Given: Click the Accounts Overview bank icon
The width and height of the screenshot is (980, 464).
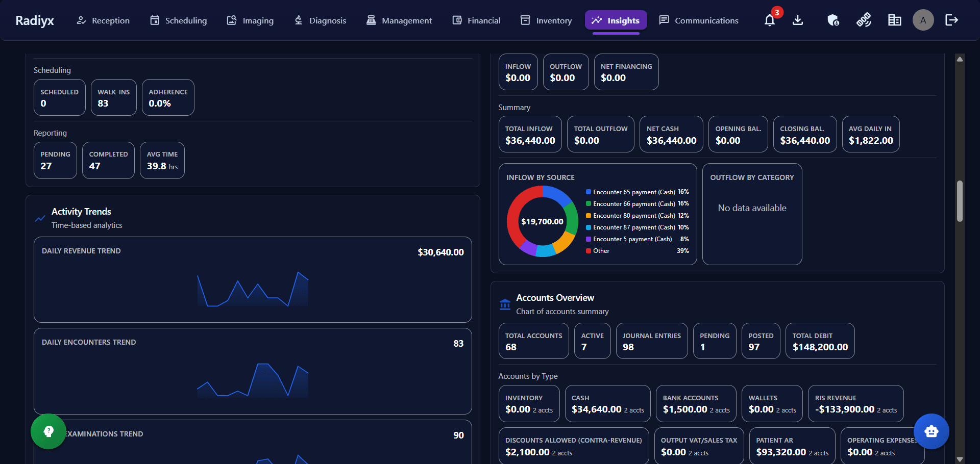Looking at the screenshot, I should coord(505,304).
